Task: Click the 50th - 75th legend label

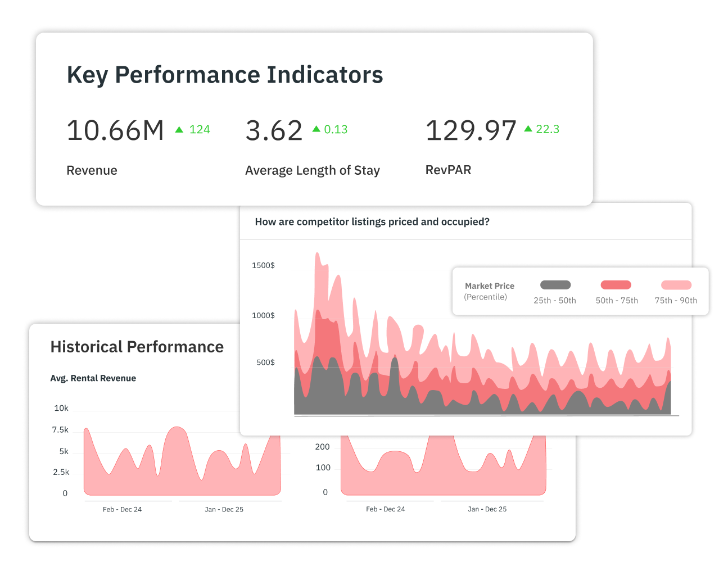Action: pos(617,301)
